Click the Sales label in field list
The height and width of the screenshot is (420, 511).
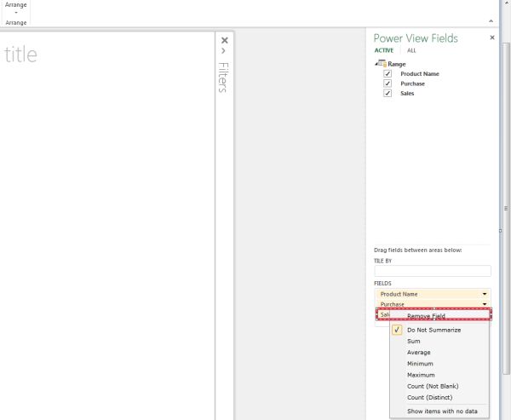click(407, 93)
